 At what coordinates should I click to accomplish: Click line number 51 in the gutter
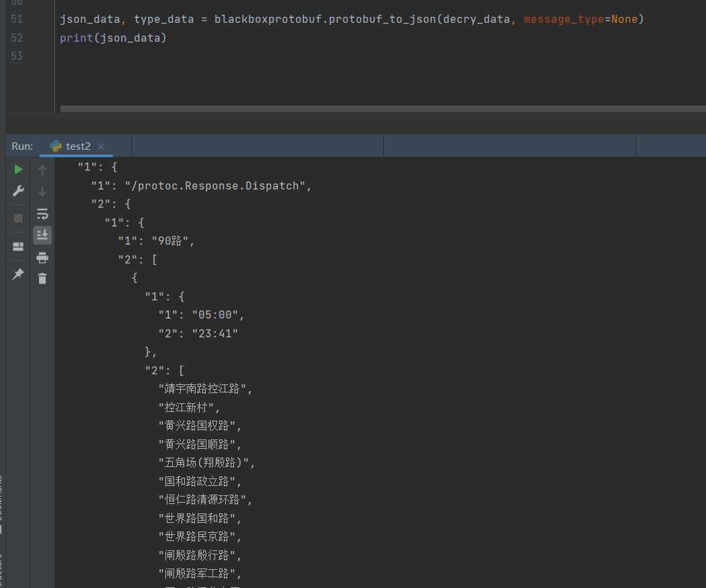[x=17, y=19]
